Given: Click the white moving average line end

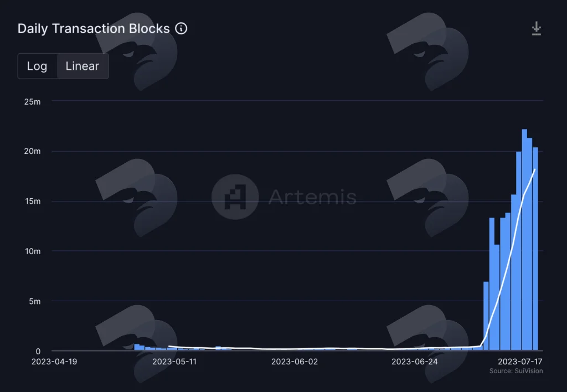Looking at the screenshot, I should pos(534,169).
